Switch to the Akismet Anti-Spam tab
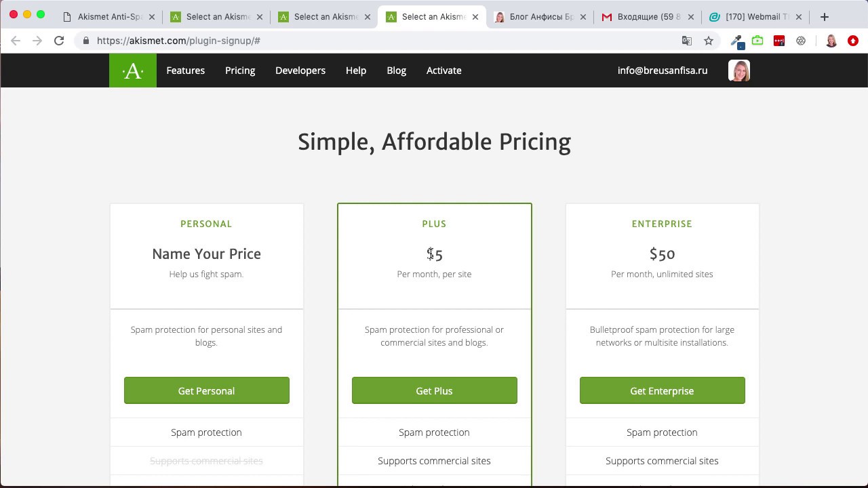Image resolution: width=868 pixels, height=488 pixels. [107, 17]
